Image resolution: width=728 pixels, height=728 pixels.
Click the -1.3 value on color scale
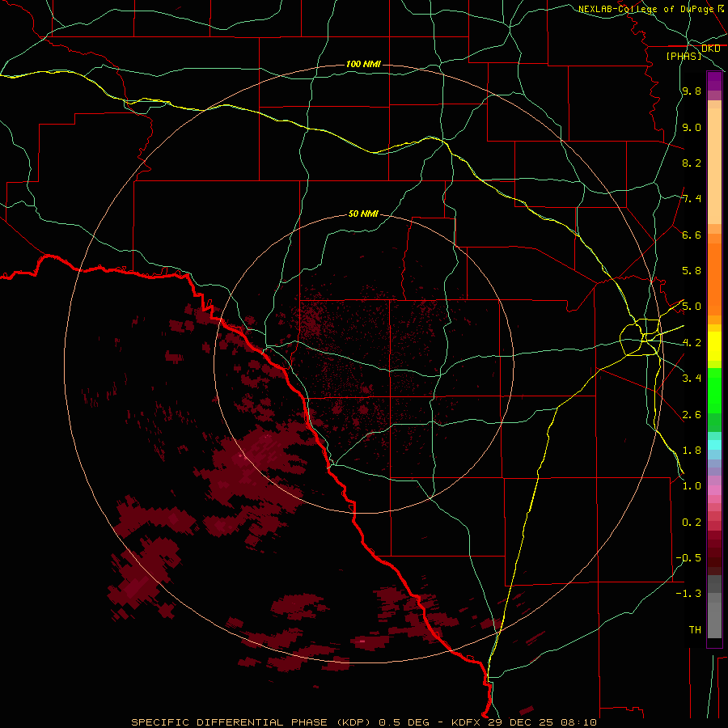click(x=688, y=594)
